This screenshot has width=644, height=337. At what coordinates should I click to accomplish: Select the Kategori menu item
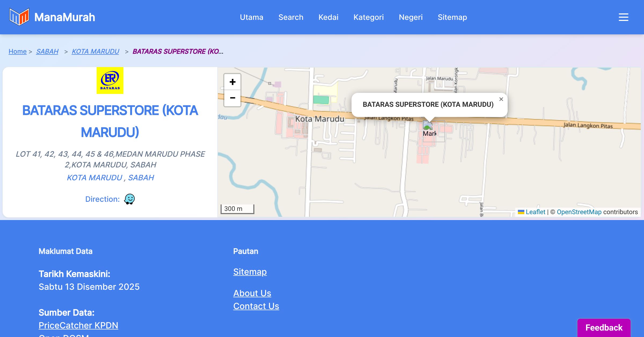click(368, 17)
